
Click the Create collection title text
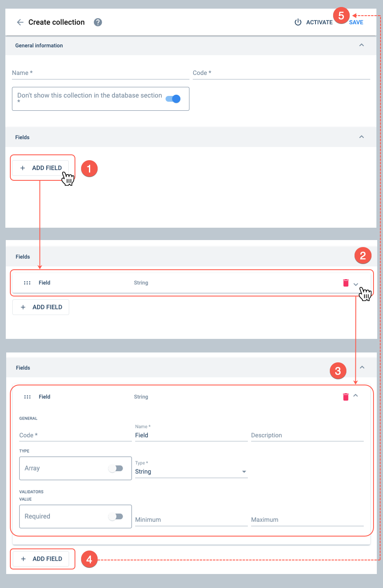click(56, 22)
